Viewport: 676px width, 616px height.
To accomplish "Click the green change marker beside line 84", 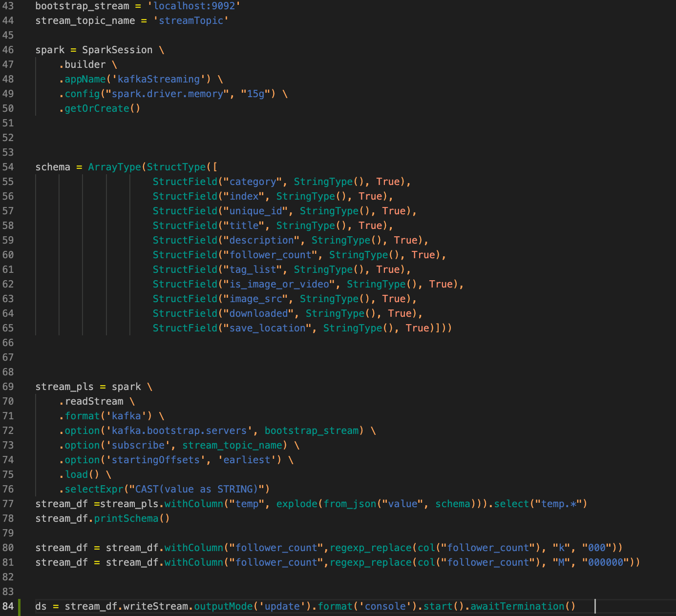I will pos(18,606).
